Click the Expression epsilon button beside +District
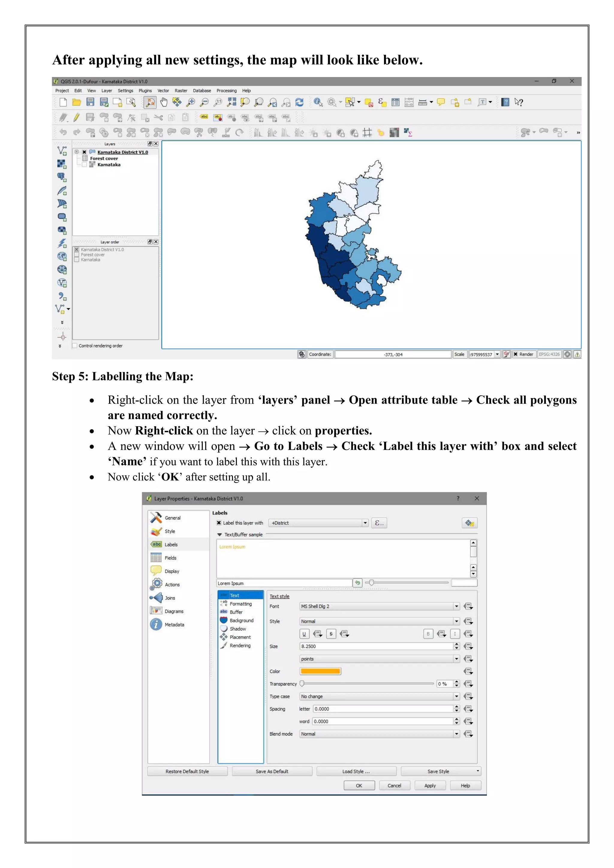 pyautogui.click(x=379, y=523)
